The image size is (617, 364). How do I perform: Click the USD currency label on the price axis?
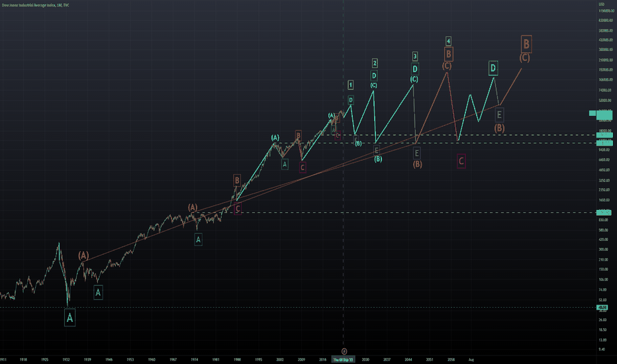coord(602,5)
